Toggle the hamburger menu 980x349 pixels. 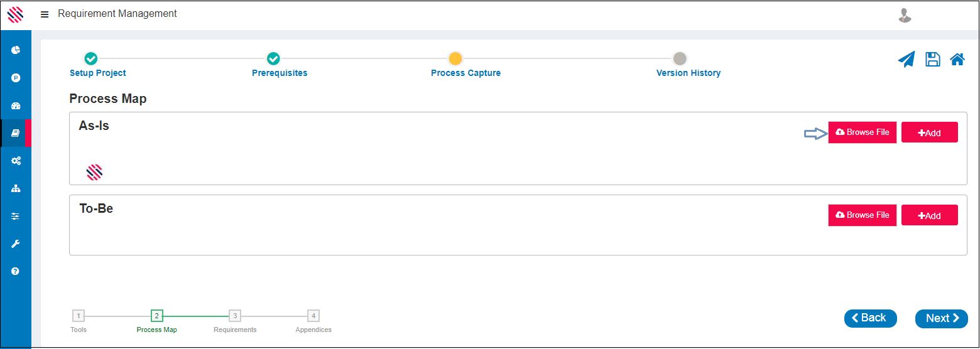tap(45, 14)
